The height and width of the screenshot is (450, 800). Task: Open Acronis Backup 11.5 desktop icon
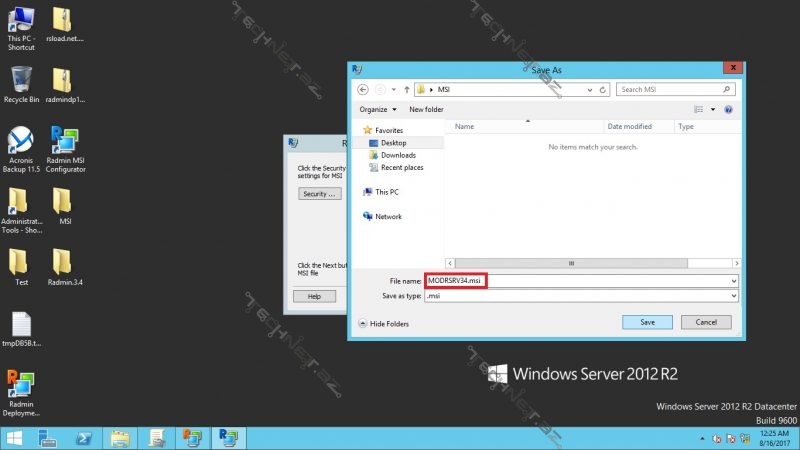click(21, 142)
